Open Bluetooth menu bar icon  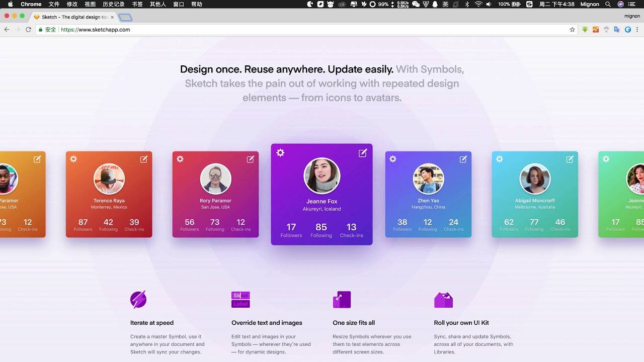pos(467,4)
